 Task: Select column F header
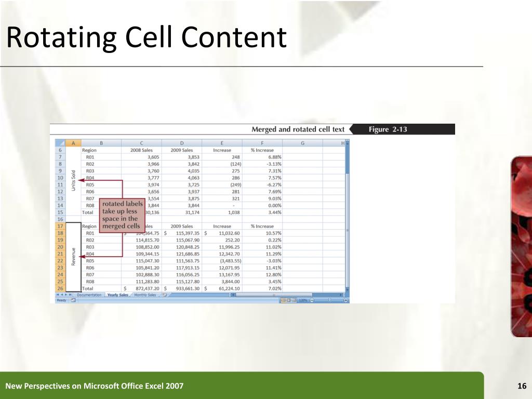pos(262,143)
